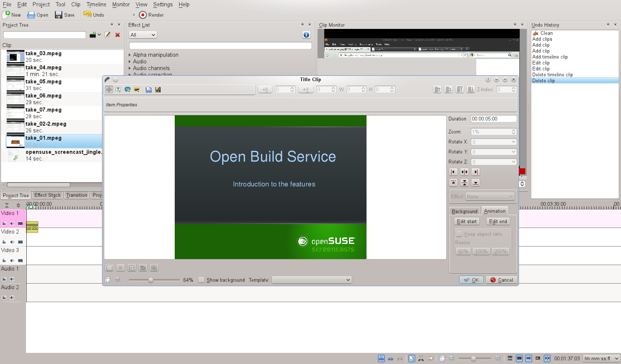The image size is (621, 364).
Task: Switch to the Background tab
Action: pos(464,211)
